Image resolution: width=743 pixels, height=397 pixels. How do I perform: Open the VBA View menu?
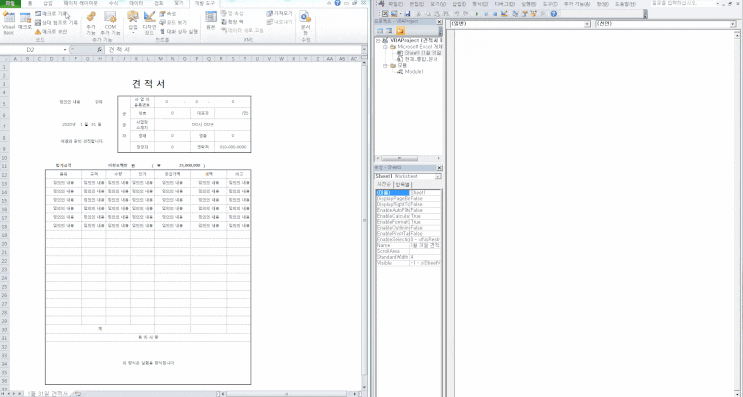pyautogui.click(x=438, y=4)
